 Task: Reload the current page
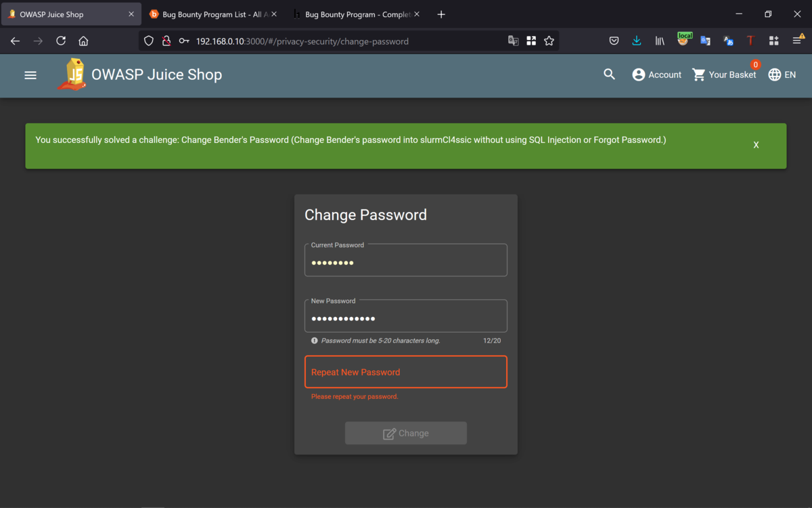pos(61,41)
